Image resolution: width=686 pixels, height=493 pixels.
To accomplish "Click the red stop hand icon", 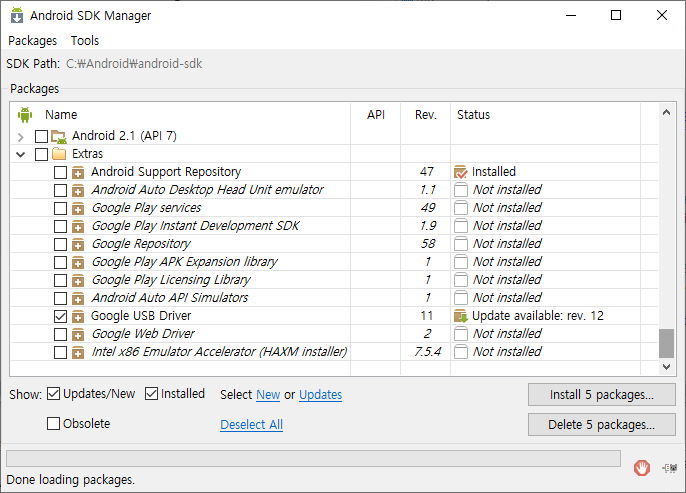I will click(x=642, y=468).
